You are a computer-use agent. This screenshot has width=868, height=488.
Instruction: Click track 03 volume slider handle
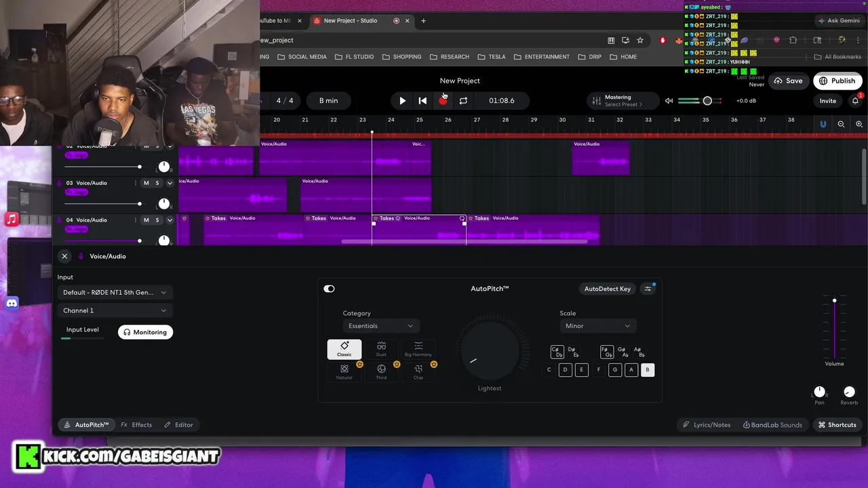pyautogui.click(x=140, y=203)
